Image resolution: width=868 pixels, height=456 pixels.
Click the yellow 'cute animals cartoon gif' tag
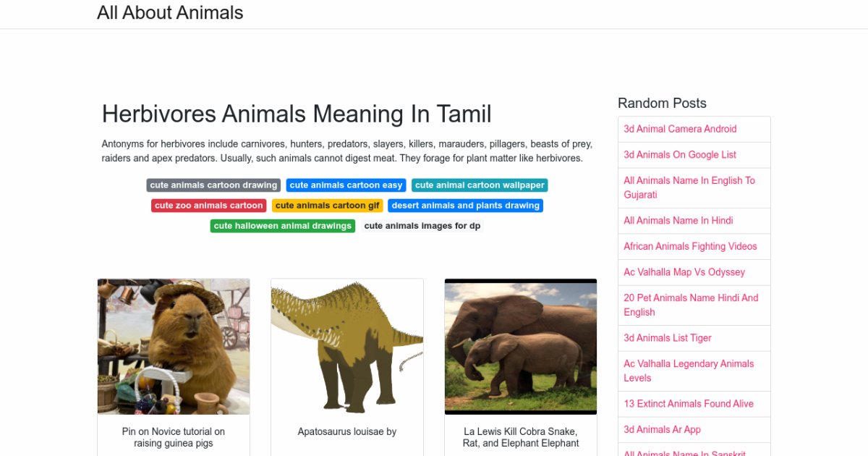[327, 206]
